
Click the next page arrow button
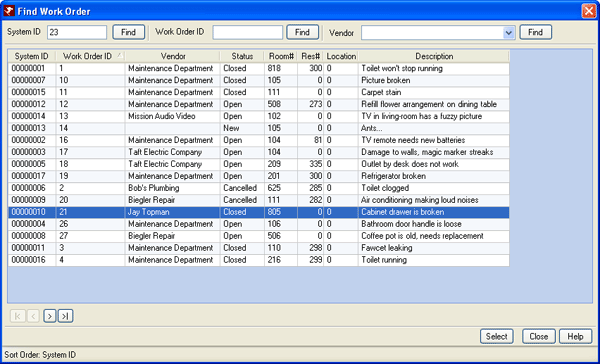click(x=50, y=316)
